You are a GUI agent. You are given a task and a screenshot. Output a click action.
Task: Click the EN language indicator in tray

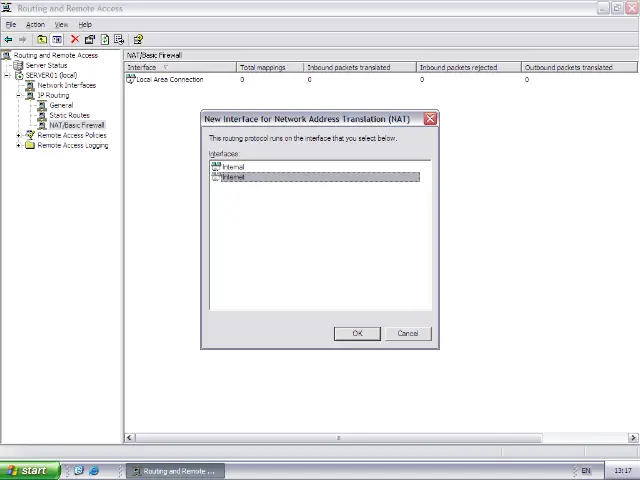[x=586, y=471]
